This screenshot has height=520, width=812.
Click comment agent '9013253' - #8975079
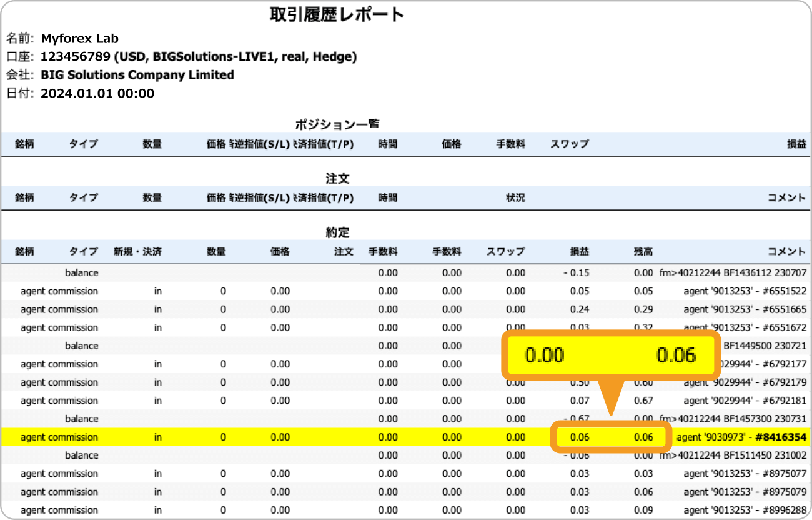[x=745, y=492]
